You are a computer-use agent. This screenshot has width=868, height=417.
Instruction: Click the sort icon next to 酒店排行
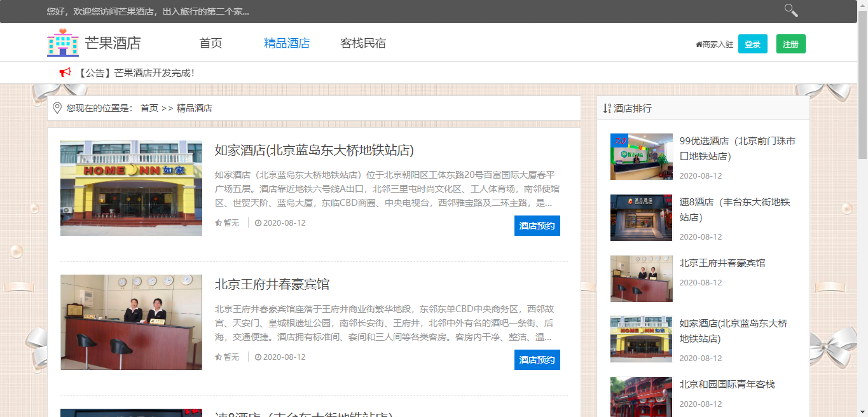tap(607, 109)
